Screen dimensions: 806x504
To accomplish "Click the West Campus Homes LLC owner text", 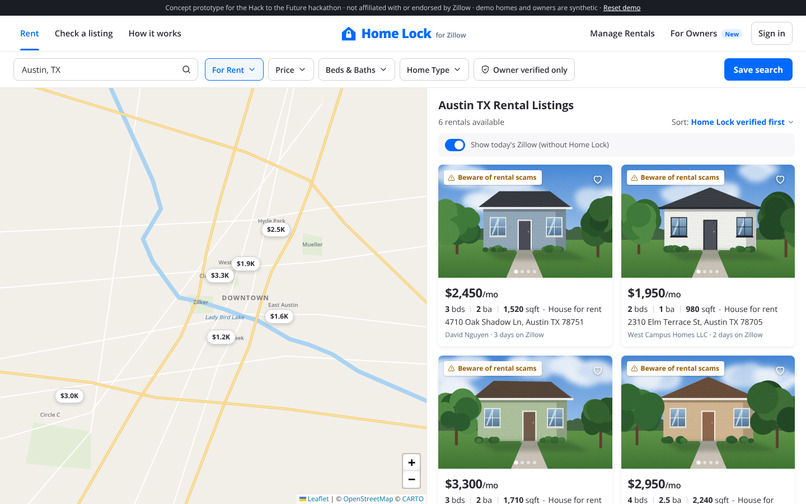I will point(667,335).
